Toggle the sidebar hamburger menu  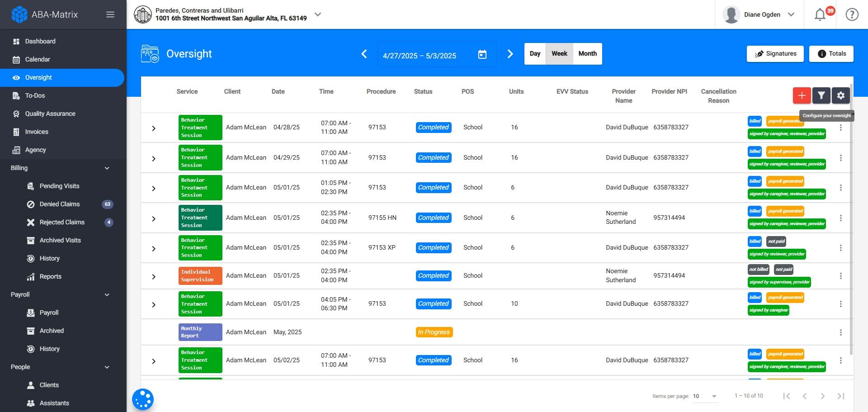pyautogui.click(x=110, y=14)
